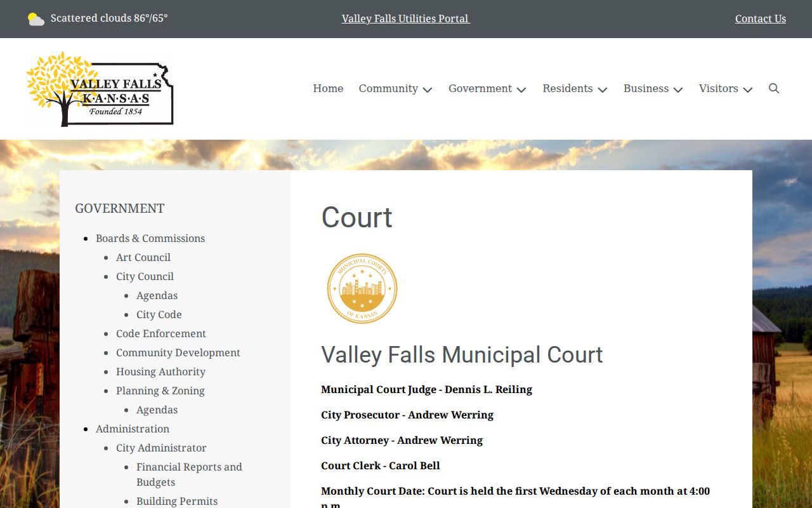Open the Community Development link
The height and width of the screenshot is (508, 812).
[x=178, y=352]
